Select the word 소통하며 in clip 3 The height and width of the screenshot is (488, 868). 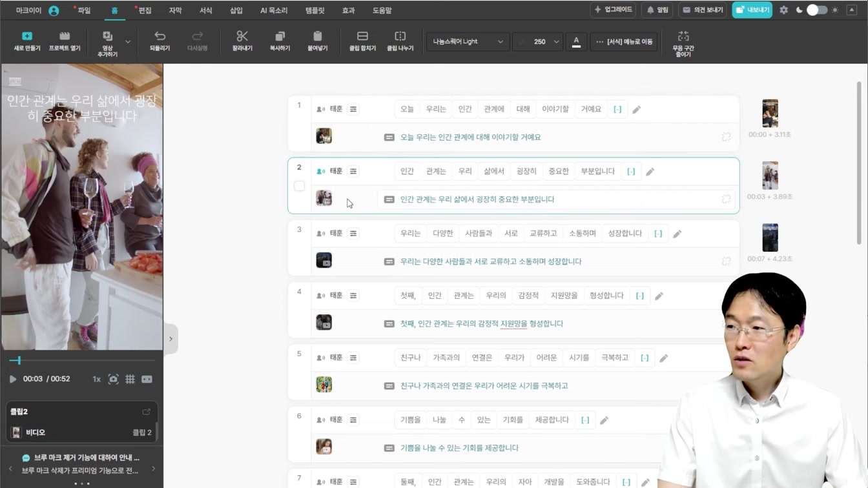coord(583,233)
